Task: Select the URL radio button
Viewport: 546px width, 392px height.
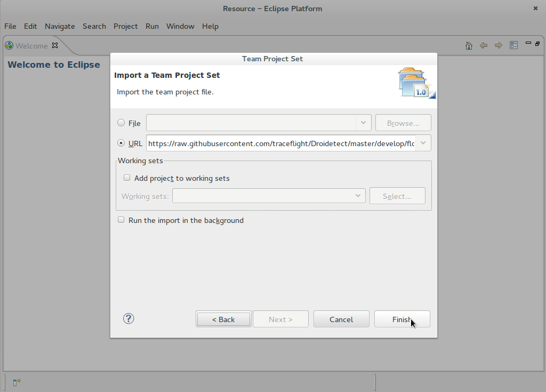Action: coord(121,143)
